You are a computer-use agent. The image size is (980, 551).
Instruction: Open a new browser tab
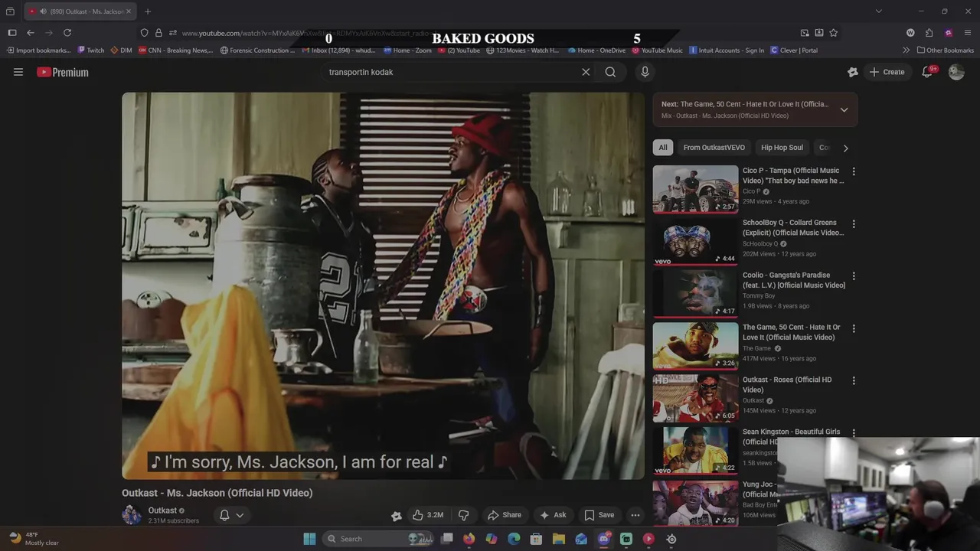coord(148,11)
